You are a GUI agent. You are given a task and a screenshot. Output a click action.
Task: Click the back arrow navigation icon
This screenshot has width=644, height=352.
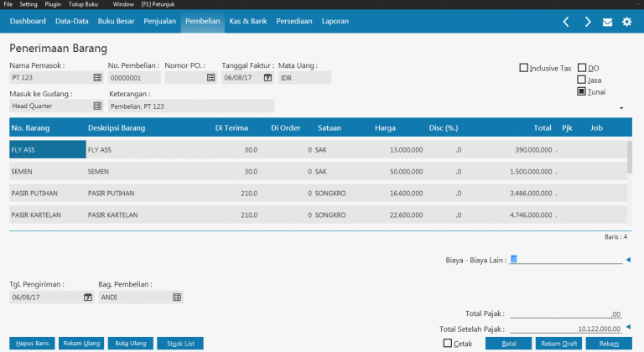pos(566,21)
